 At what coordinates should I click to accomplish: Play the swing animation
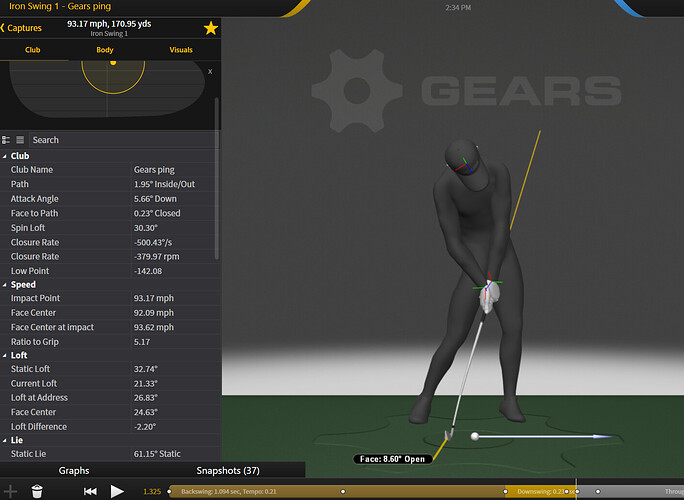[x=117, y=491]
